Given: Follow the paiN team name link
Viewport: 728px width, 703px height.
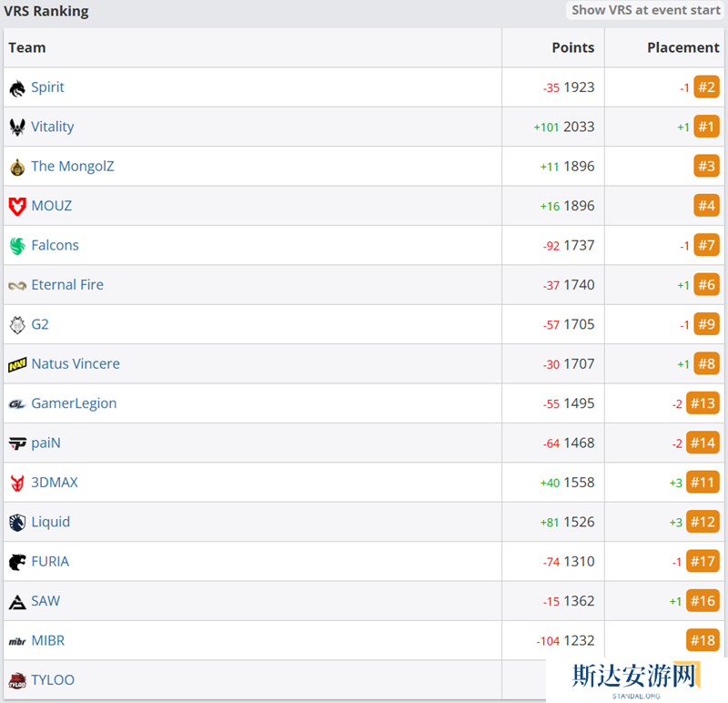Looking at the screenshot, I should click(x=45, y=443).
